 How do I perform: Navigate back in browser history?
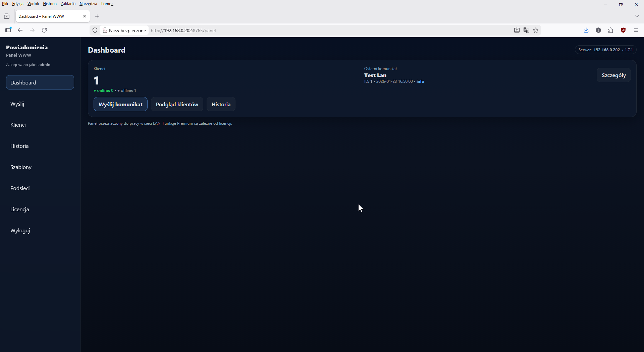point(20,30)
